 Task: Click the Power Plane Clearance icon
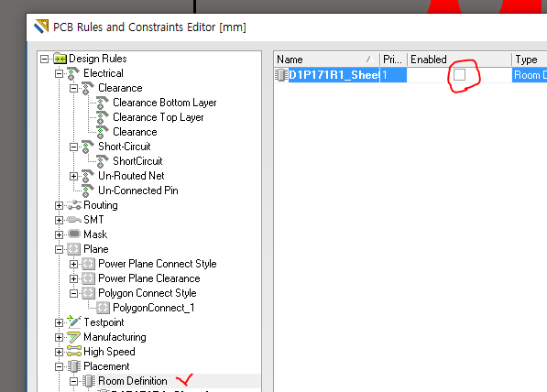click(88, 278)
